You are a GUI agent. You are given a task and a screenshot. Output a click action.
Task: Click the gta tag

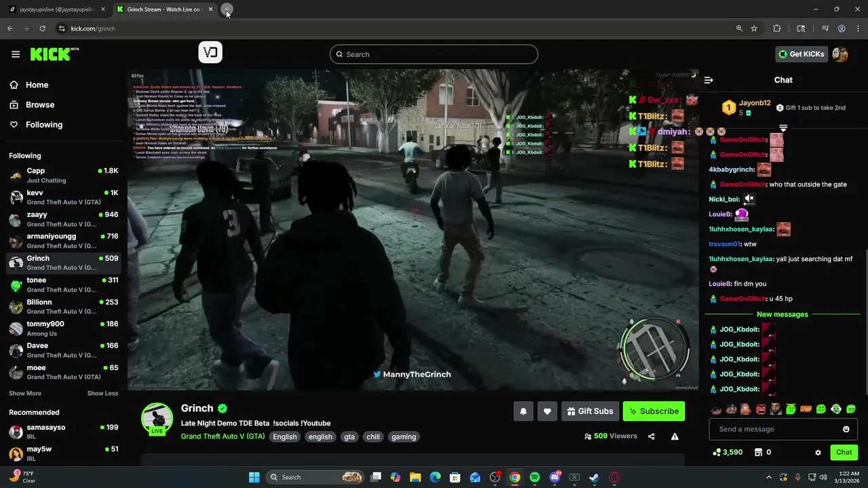coord(349,436)
